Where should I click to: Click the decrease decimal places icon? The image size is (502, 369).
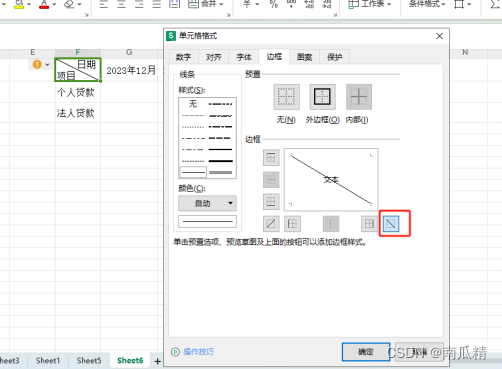coord(327,4)
